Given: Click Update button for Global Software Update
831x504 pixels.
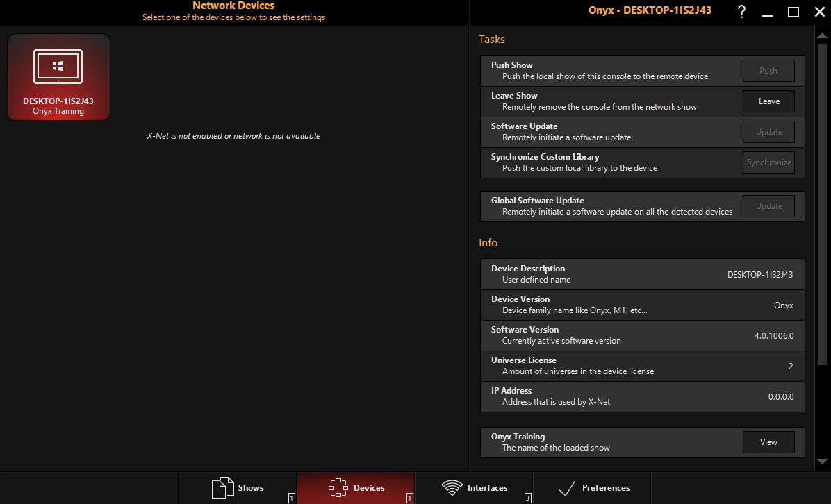Looking at the screenshot, I should coord(768,206).
